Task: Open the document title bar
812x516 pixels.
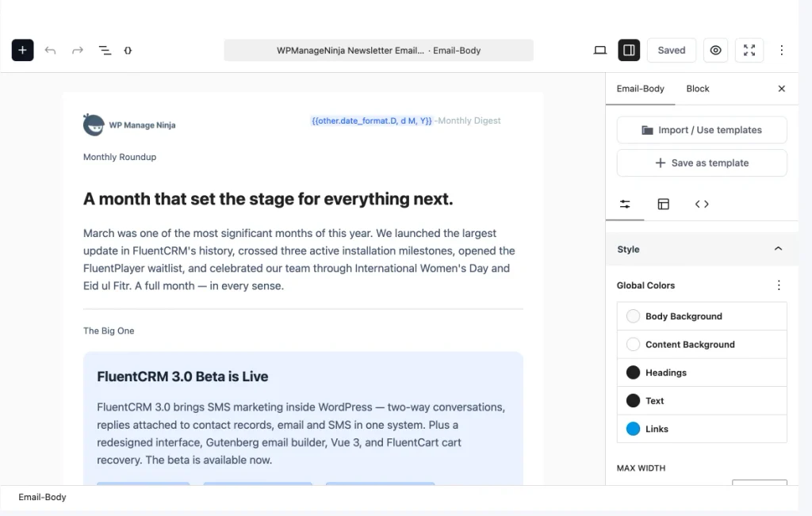Action: [378, 50]
